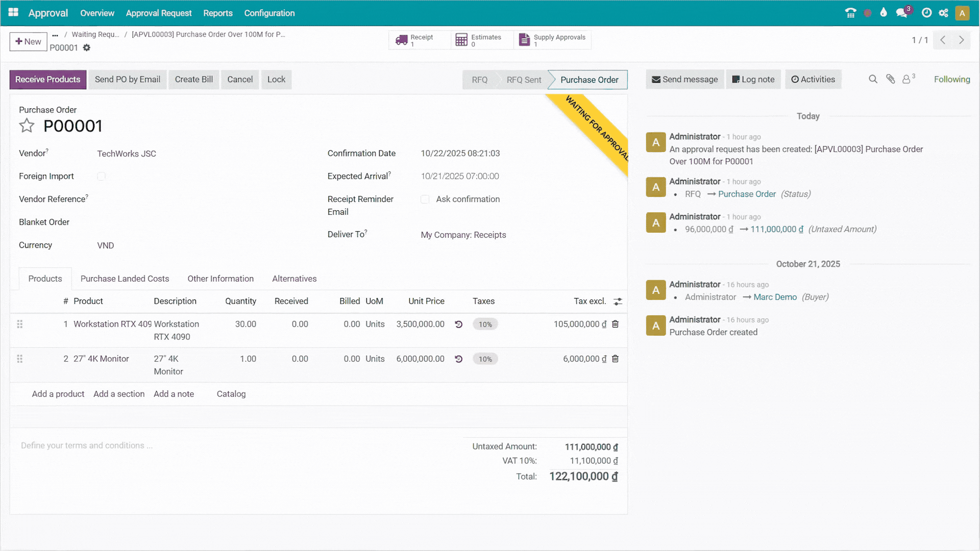Open the apps grid home menu
Viewport: 980px width, 551px height.
pyautogui.click(x=13, y=12)
